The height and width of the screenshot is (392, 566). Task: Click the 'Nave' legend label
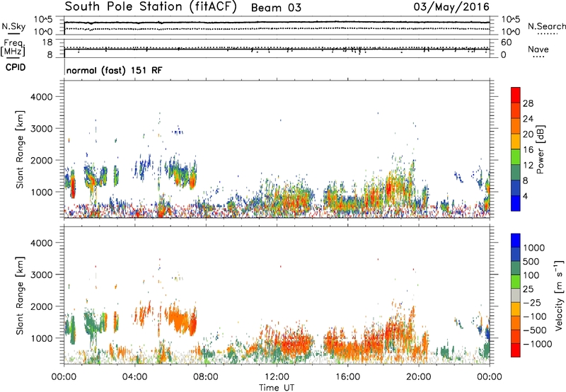(538, 49)
